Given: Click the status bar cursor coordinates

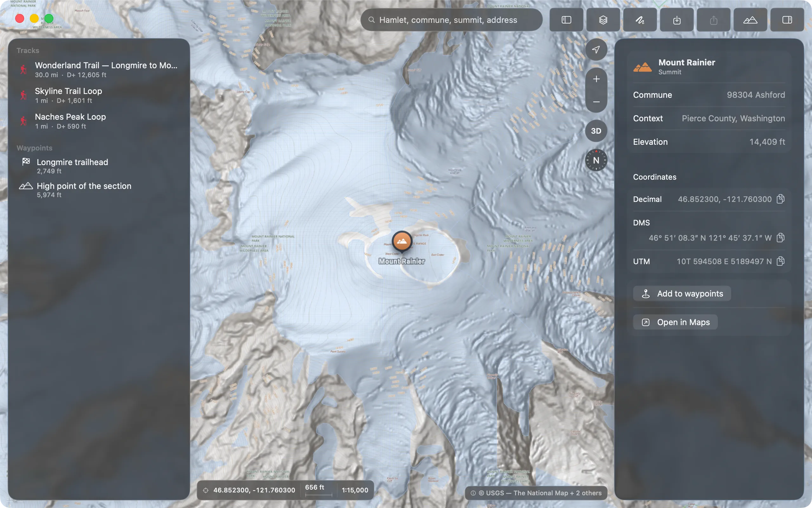Looking at the screenshot, I should click(254, 491).
